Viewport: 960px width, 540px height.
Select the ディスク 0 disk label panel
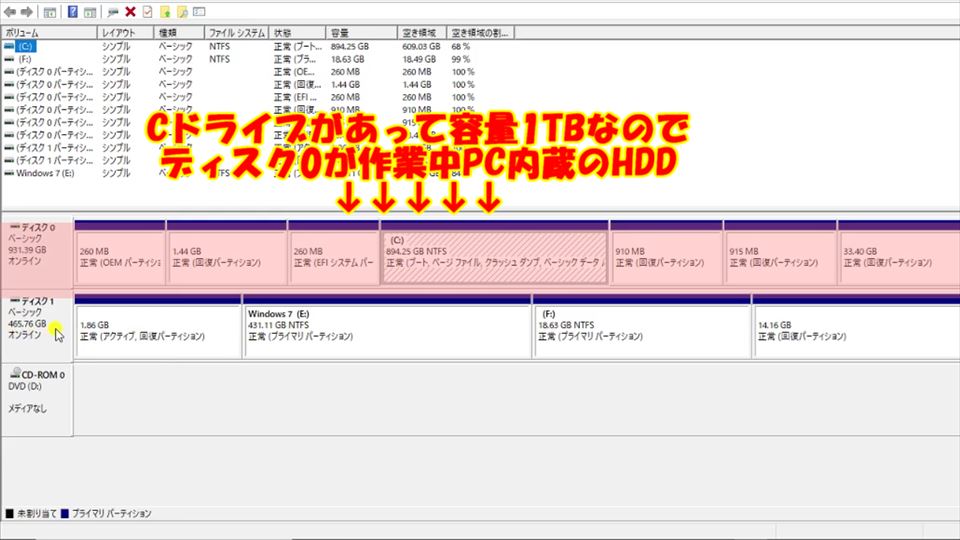coord(37,254)
